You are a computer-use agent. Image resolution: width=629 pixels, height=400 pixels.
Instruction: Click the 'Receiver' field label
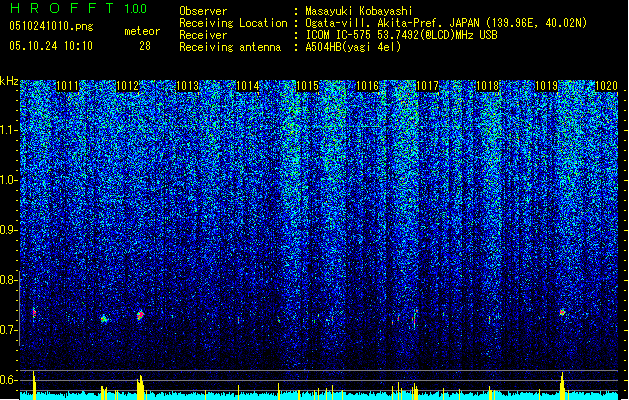click(x=203, y=35)
